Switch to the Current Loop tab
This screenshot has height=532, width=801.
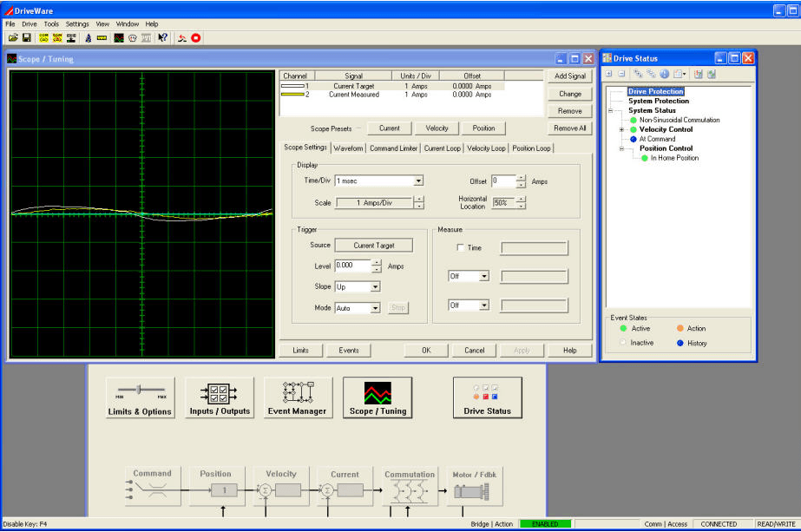point(443,148)
